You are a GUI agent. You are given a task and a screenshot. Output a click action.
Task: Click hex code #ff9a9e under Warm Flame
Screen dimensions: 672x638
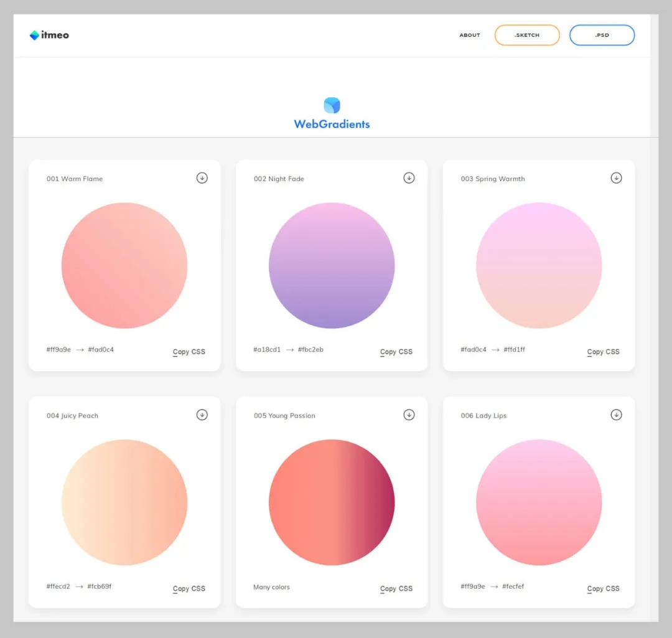click(x=58, y=349)
